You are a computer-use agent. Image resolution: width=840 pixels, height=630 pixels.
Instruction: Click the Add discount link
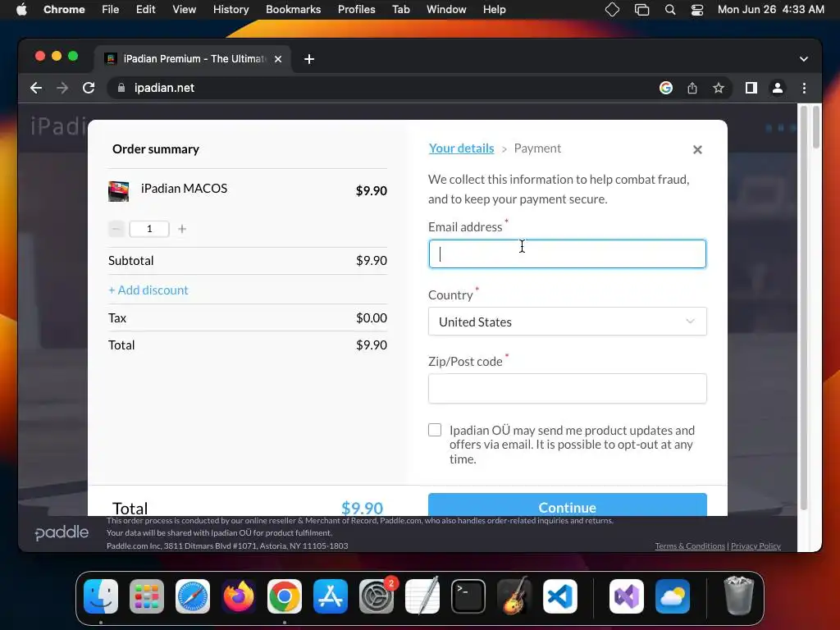point(148,290)
